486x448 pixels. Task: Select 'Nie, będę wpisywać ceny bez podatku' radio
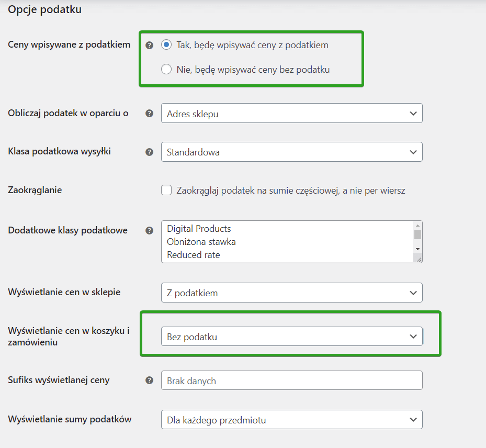(x=166, y=69)
